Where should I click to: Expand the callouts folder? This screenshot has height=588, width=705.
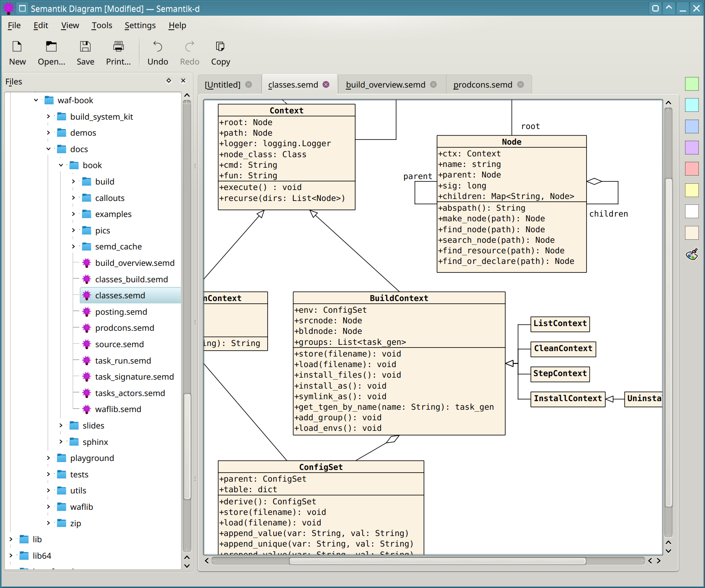pos(73,198)
